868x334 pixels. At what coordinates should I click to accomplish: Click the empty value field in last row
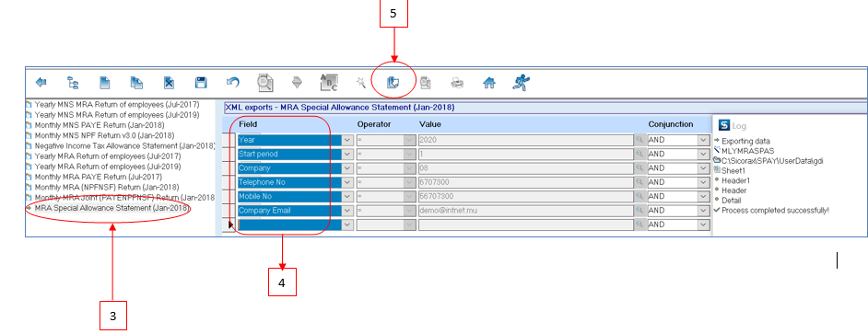pyautogui.click(x=526, y=225)
